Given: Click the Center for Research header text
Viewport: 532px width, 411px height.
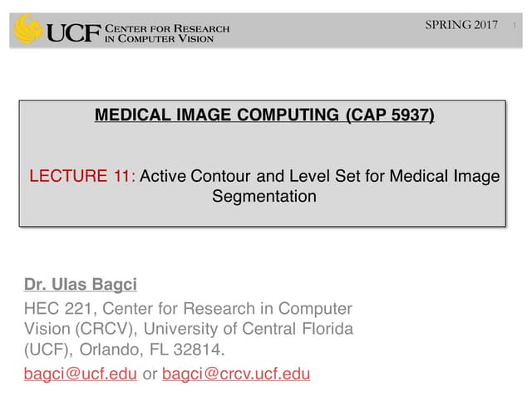Looking at the screenshot, I should coord(167,29).
